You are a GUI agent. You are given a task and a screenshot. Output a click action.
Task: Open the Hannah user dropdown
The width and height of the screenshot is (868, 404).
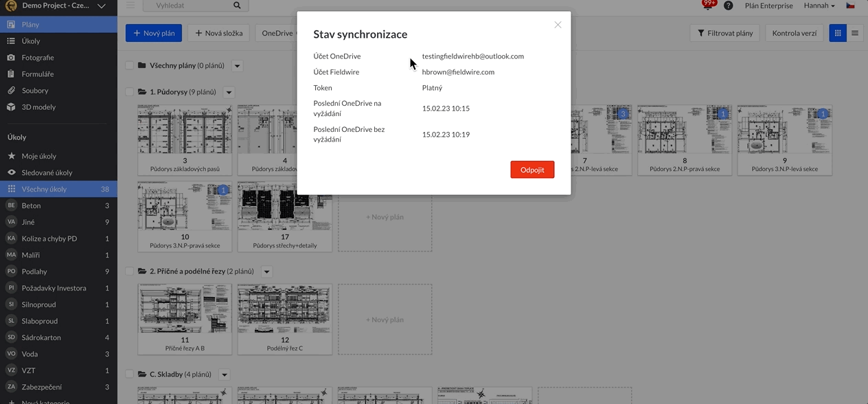pyautogui.click(x=819, y=5)
